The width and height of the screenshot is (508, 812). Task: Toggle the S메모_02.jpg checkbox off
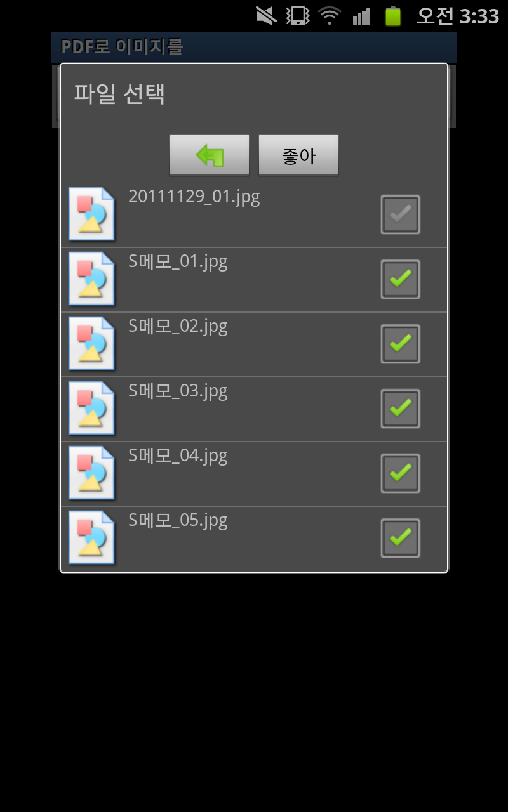[x=400, y=344]
